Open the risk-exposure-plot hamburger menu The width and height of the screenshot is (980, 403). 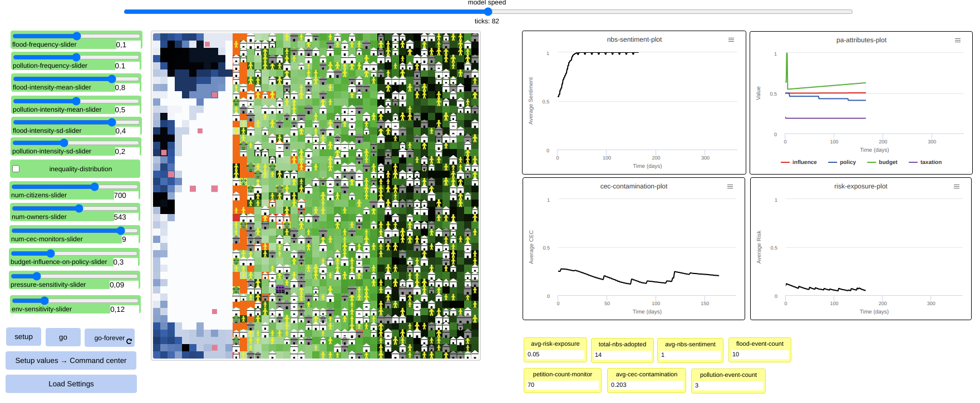957,187
